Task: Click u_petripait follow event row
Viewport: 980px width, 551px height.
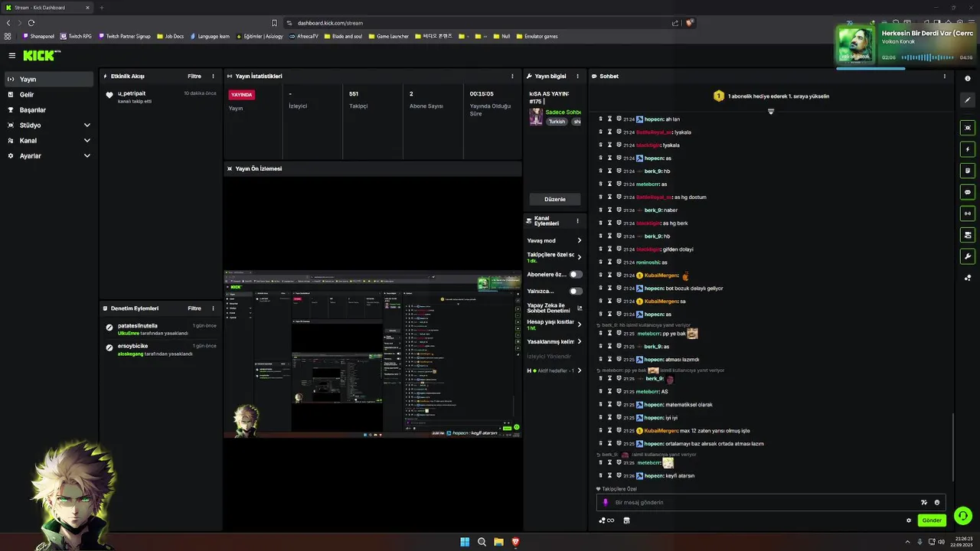Action: (161, 96)
